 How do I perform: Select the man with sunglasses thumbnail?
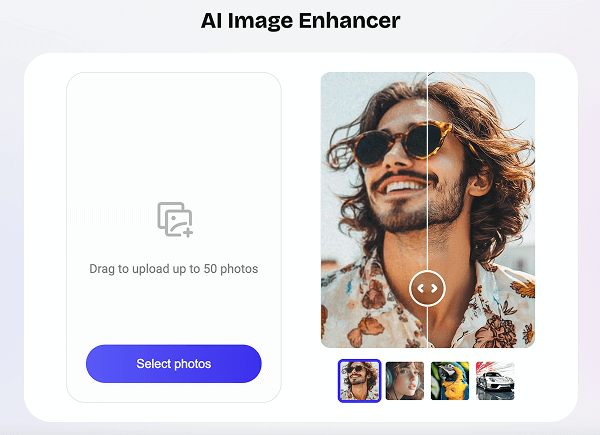click(x=359, y=381)
